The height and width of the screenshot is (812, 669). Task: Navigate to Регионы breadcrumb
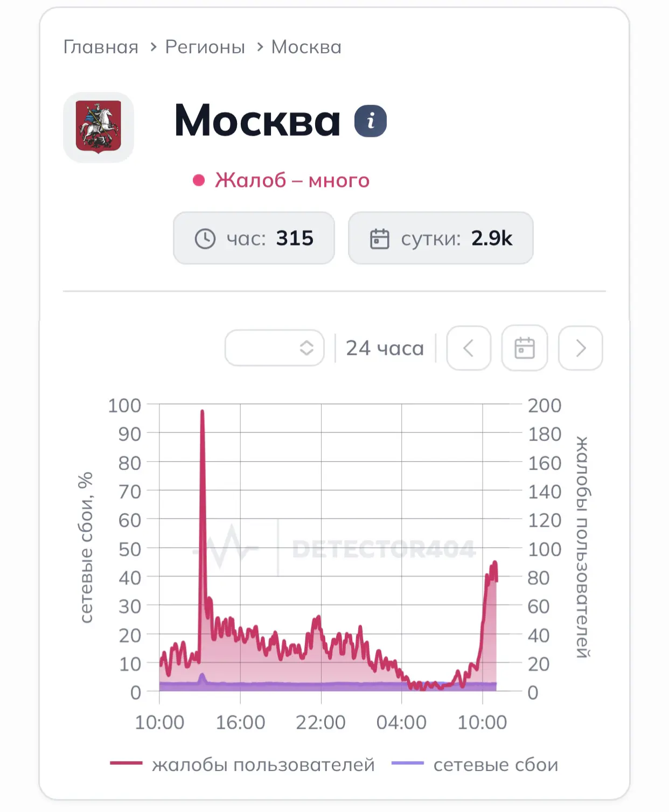(x=205, y=47)
